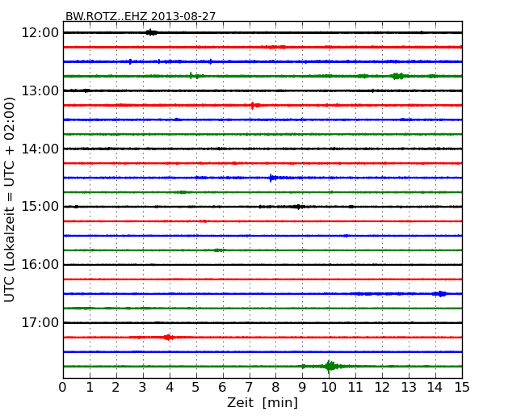This screenshot has width=525, height=420.
Task: Select x-axis tick label '10'
Action: tap(329, 388)
